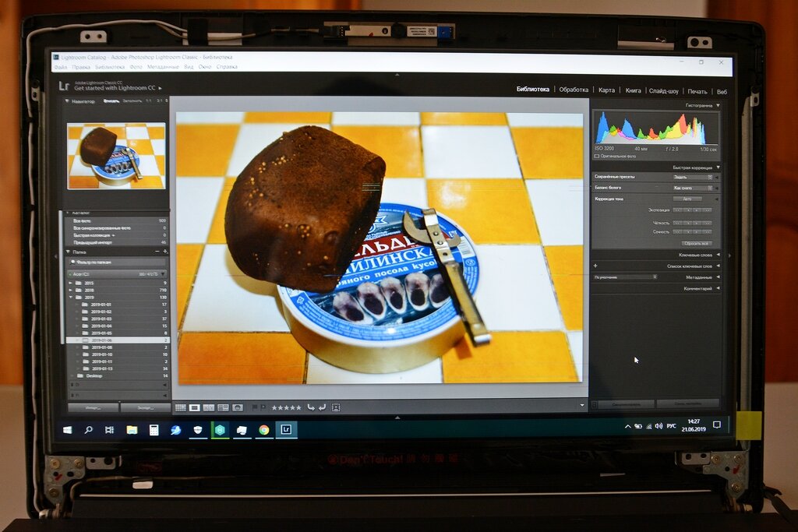Image resolution: width=798 pixels, height=532 pixels.
Task: Collapse the Быстрая коррекция panel
Action: pyautogui.click(x=718, y=167)
